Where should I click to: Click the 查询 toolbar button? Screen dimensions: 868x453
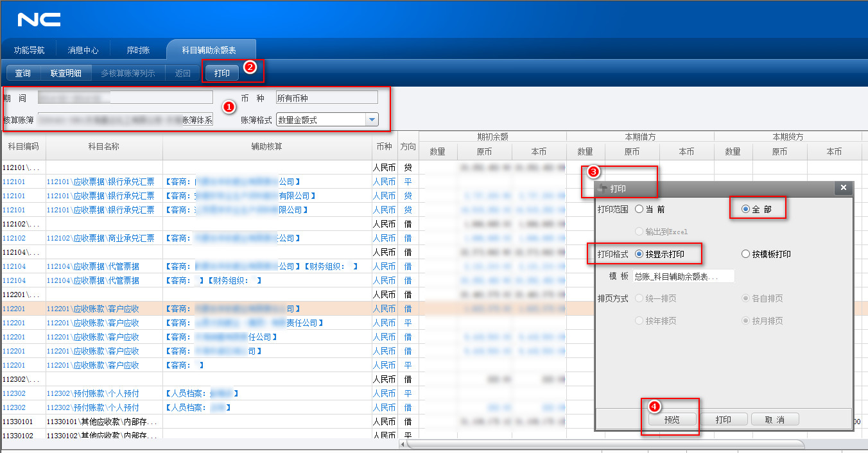coord(22,73)
